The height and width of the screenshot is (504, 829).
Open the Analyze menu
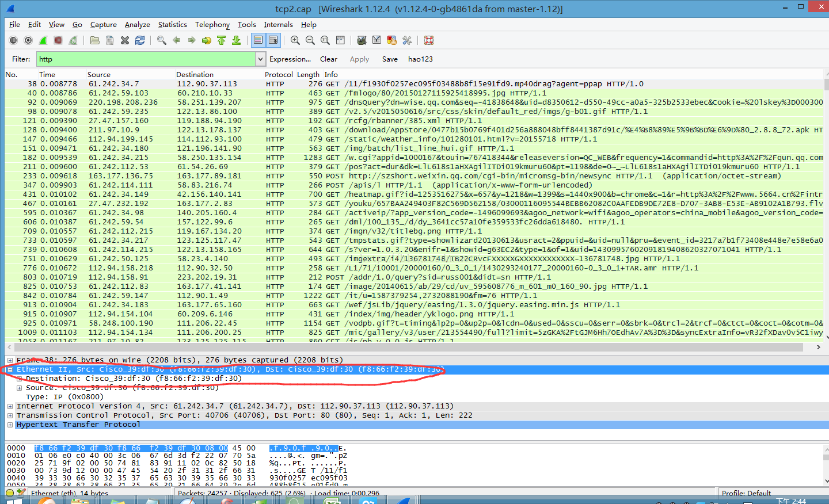click(137, 25)
